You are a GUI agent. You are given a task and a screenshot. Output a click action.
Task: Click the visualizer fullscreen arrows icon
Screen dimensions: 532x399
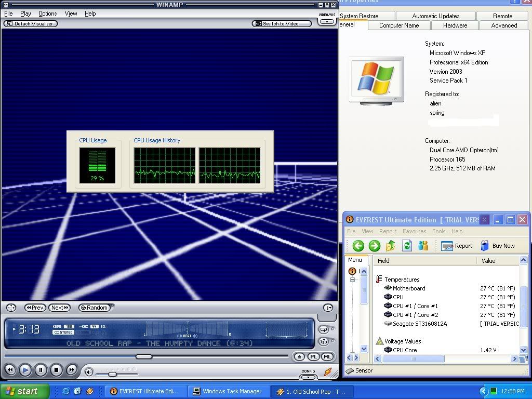11,308
